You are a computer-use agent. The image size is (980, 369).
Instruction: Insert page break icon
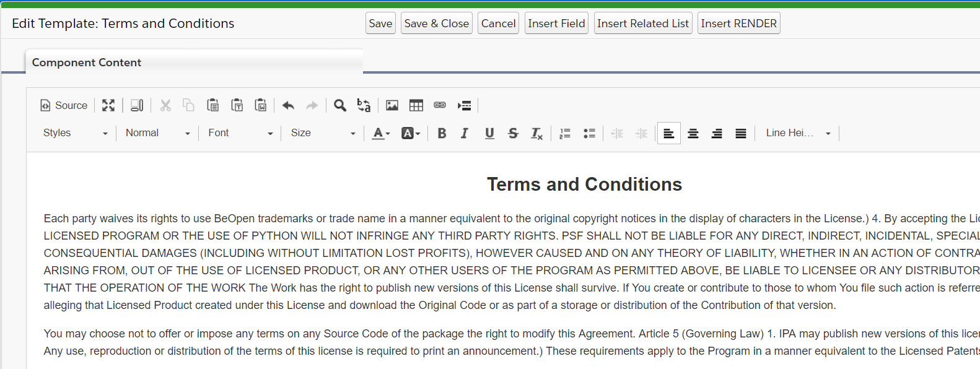464,106
